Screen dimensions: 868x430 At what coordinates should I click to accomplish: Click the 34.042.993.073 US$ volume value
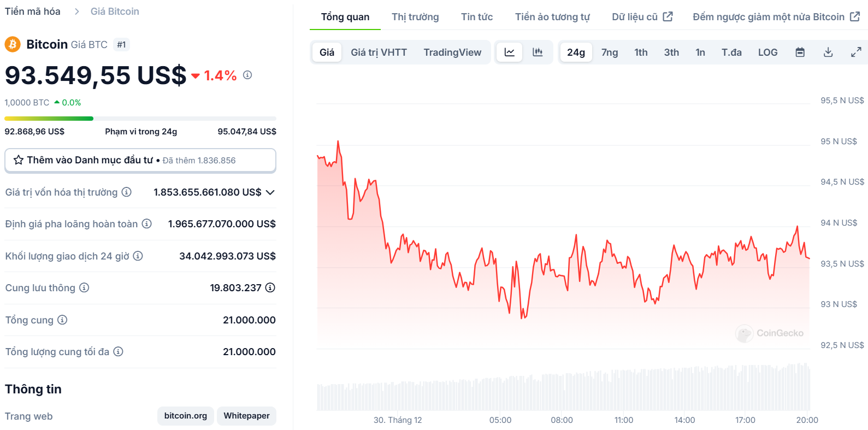click(x=228, y=256)
